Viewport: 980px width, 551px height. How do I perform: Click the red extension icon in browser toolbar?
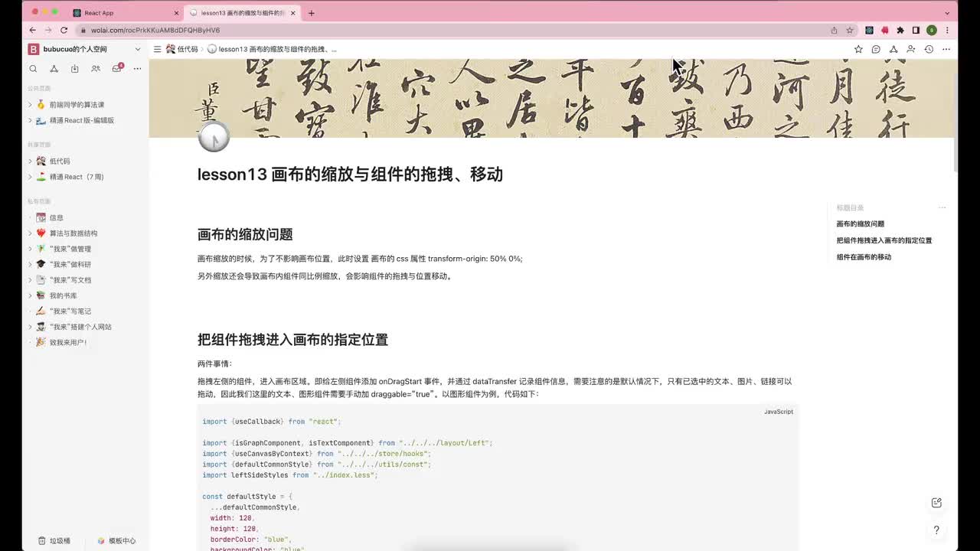(x=885, y=30)
